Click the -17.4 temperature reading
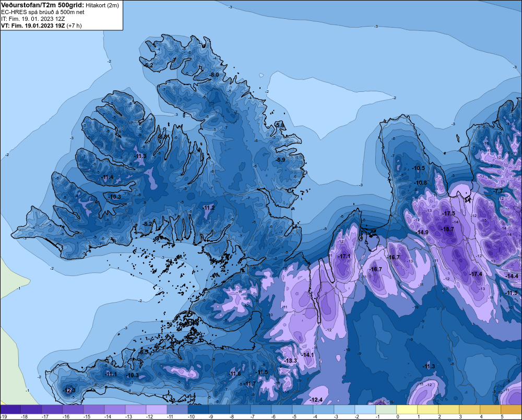This screenshot has height=420, width=522. pyautogui.click(x=476, y=274)
